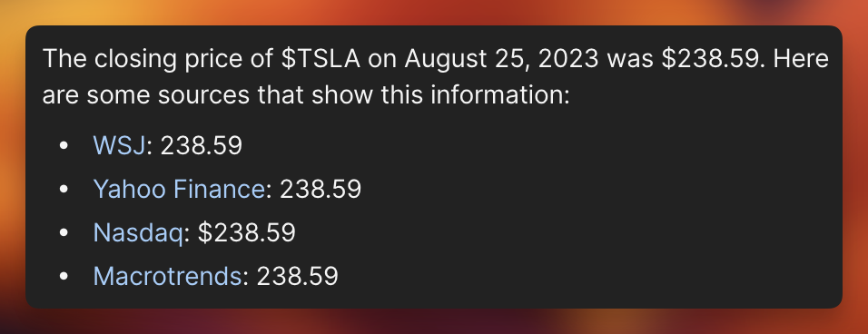Click the bullet point before Macrotrends
Image resolution: width=868 pixels, height=334 pixels.
pyautogui.click(x=64, y=275)
